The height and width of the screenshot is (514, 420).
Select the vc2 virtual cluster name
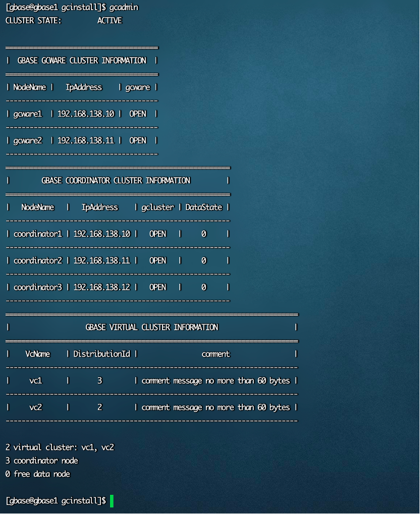tap(36, 407)
